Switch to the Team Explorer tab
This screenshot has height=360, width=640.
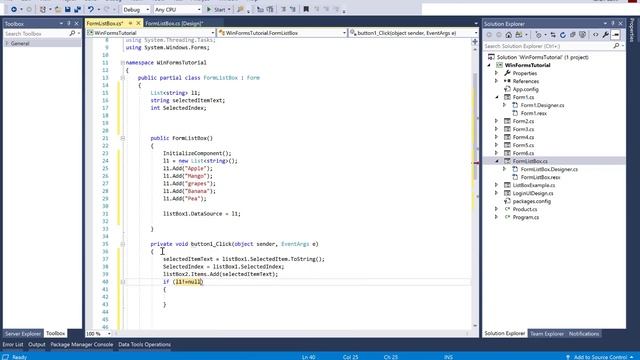pyautogui.click(x=547, y=333)
